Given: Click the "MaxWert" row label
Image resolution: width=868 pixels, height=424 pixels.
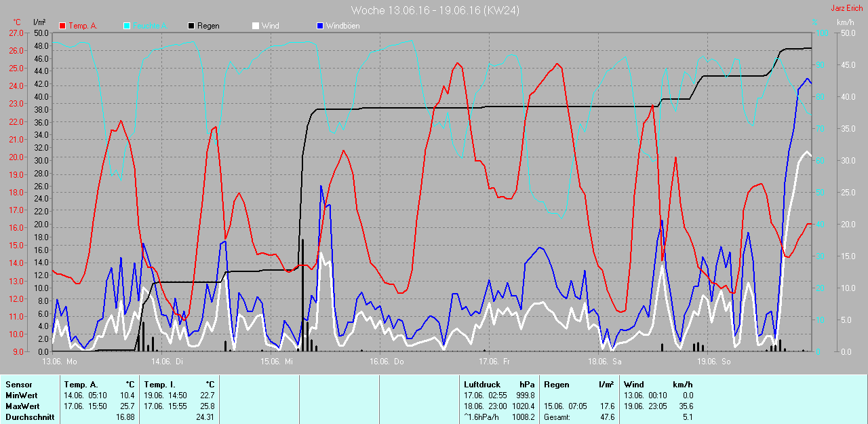Looking at the screenshot, I should click(x=22, y=406).
